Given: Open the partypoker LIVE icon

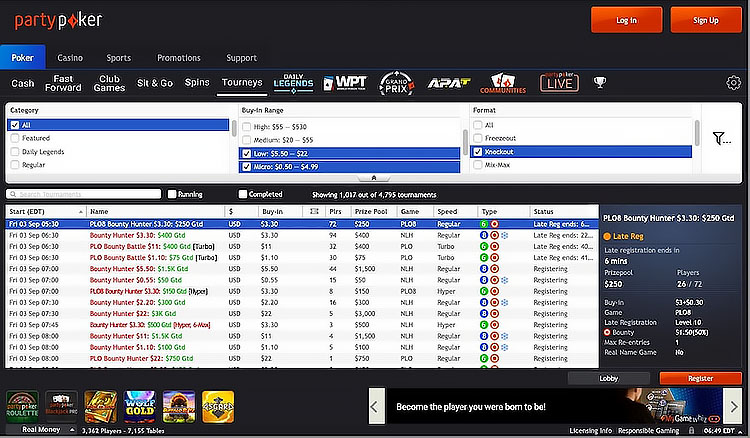Looking at the screenshot, I should click(x=559, y=82).
